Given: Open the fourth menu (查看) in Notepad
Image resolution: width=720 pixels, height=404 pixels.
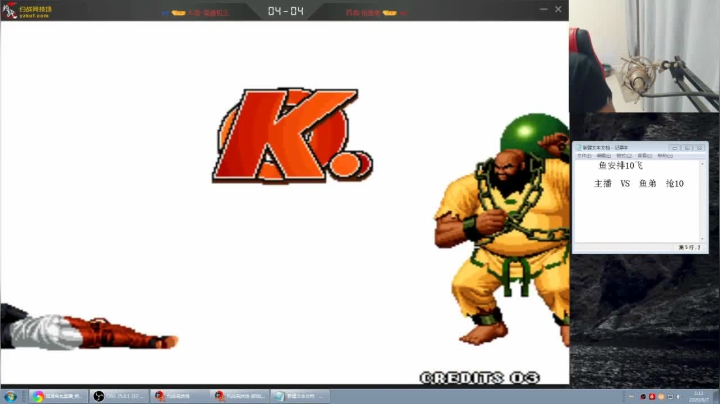Looking at the screenshot, I should [645, 156].
